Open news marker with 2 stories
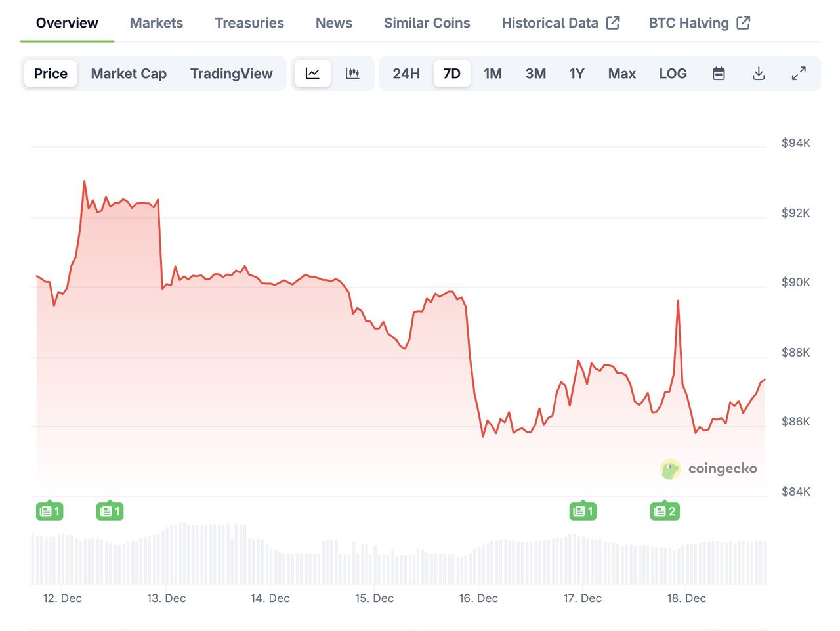This screenshot has width=840, height=631. tap(665, 511)
